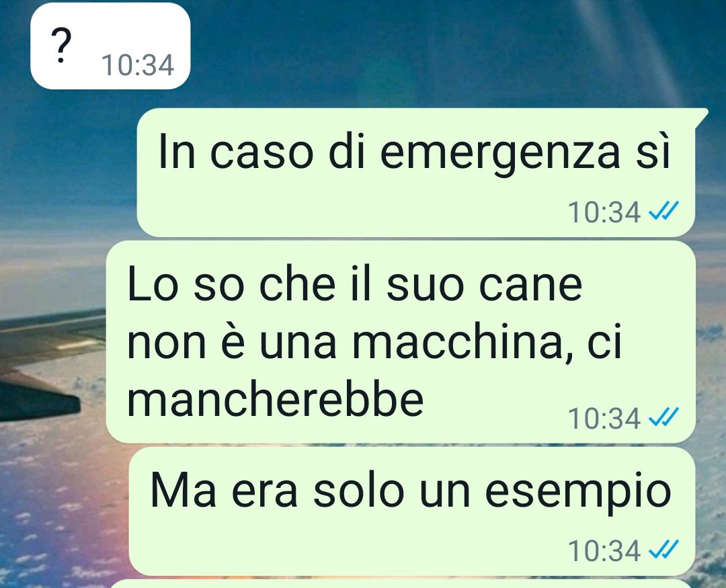
Task: Tap the tail corner of the emergenza bubble
Action: [x=701, y=116]
